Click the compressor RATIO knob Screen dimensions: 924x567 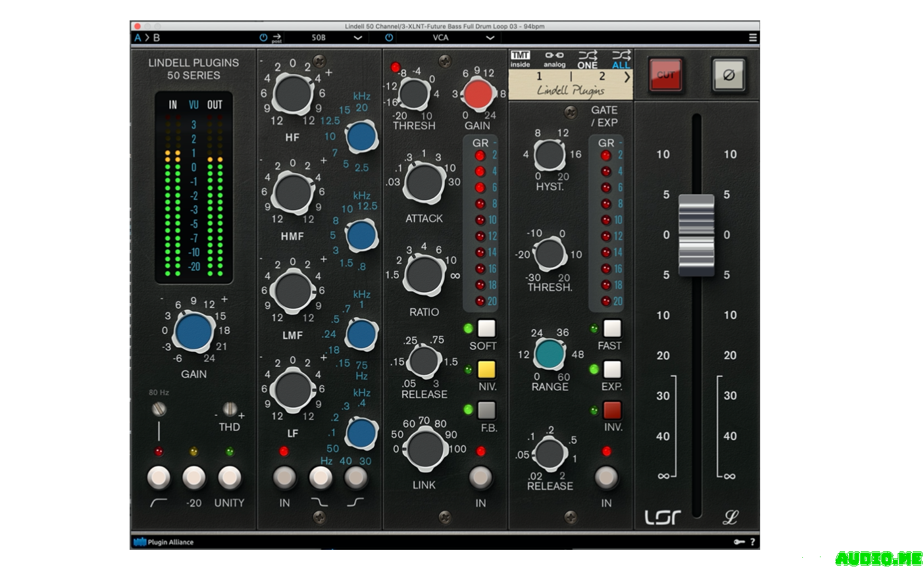click(424, 275)
